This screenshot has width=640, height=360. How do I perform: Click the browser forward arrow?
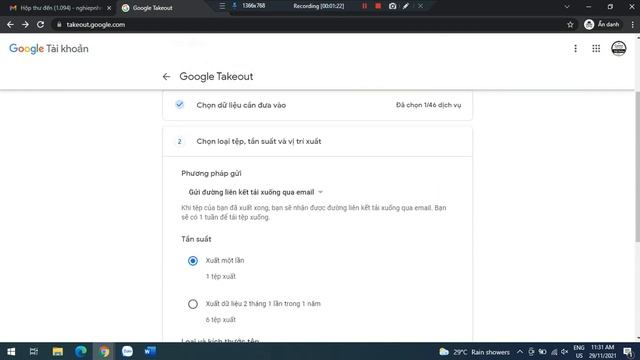pyautogui.click(x=25, y=24)
